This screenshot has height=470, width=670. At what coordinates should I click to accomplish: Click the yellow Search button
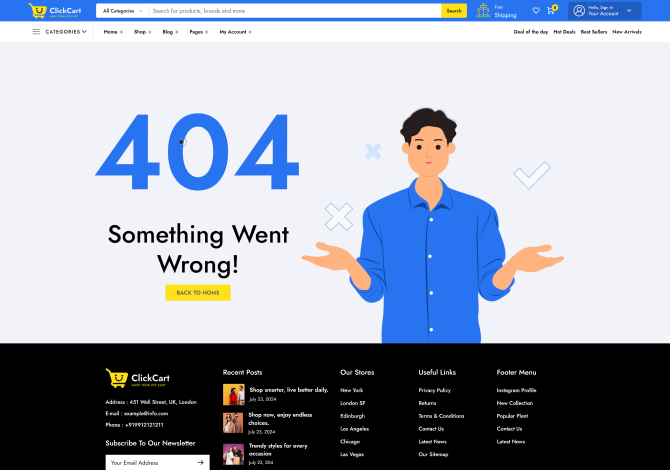click(454, 11)
